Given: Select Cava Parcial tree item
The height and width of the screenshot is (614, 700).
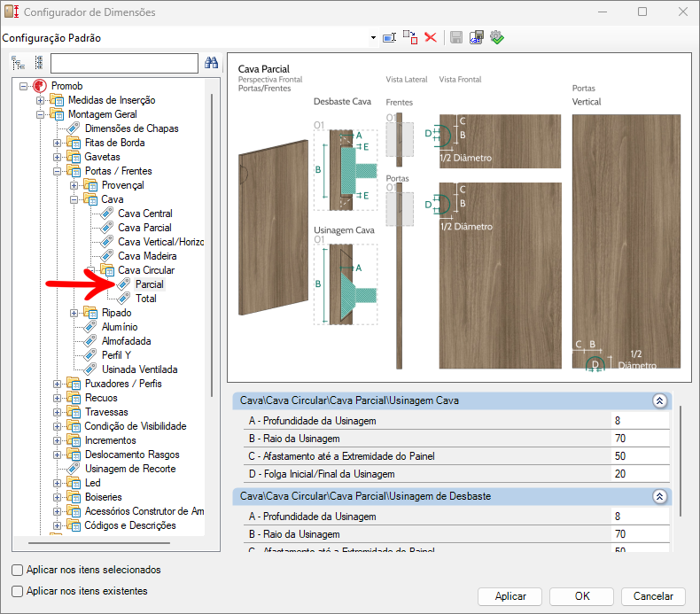Looking at the screenshot, I should (144, 228).
